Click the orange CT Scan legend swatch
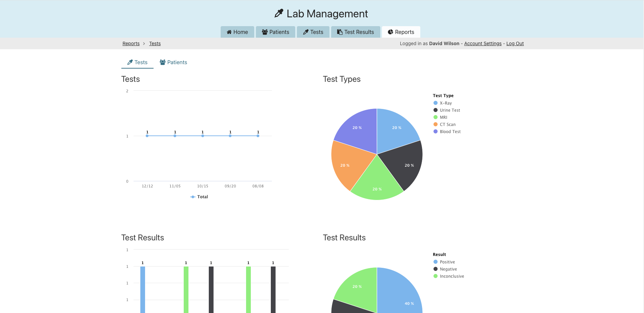Image resolution: width=644 pixels, height=313 pixels. coord(436,125)
